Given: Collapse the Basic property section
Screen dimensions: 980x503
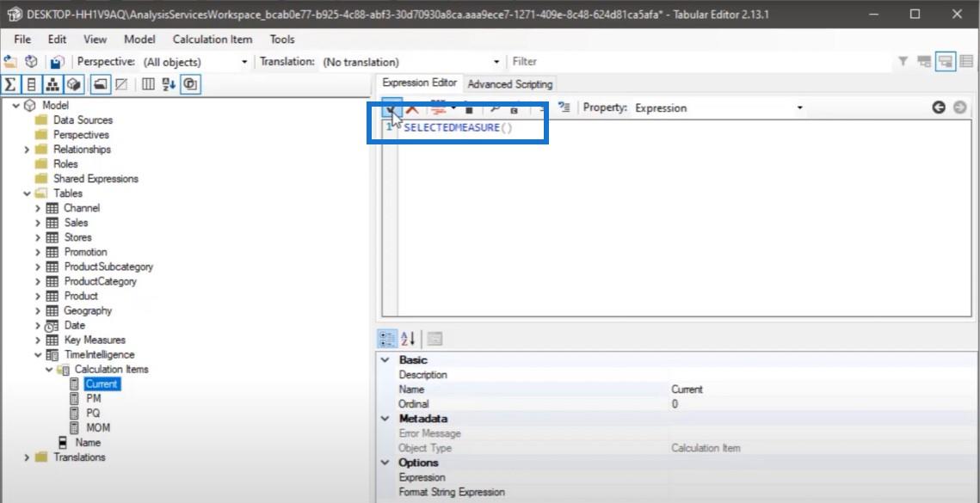Looking at the screenshot, I should (385, 360).
